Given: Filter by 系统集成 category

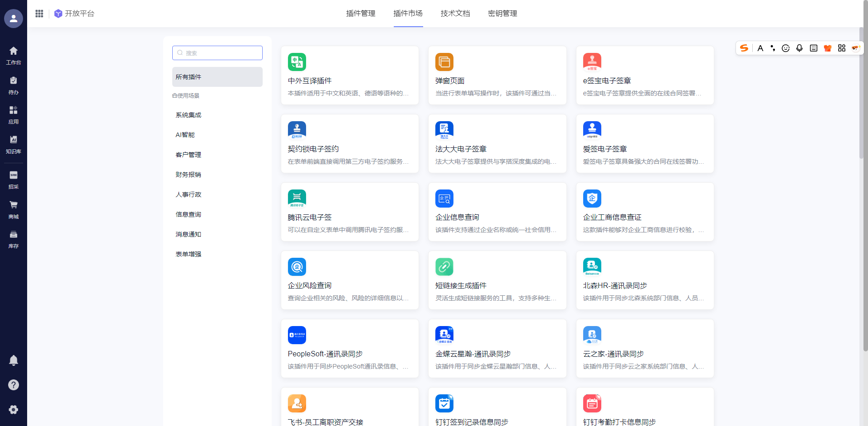Looking at the screenshot, I should 189,115.
